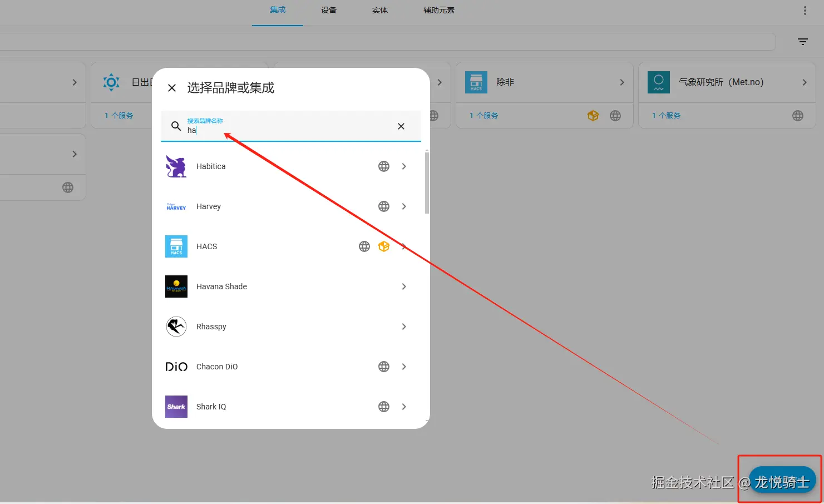The width and height of the screenshot is (824, 504).
Task: Switch to the 设备 tab
Action: [329, 10]
